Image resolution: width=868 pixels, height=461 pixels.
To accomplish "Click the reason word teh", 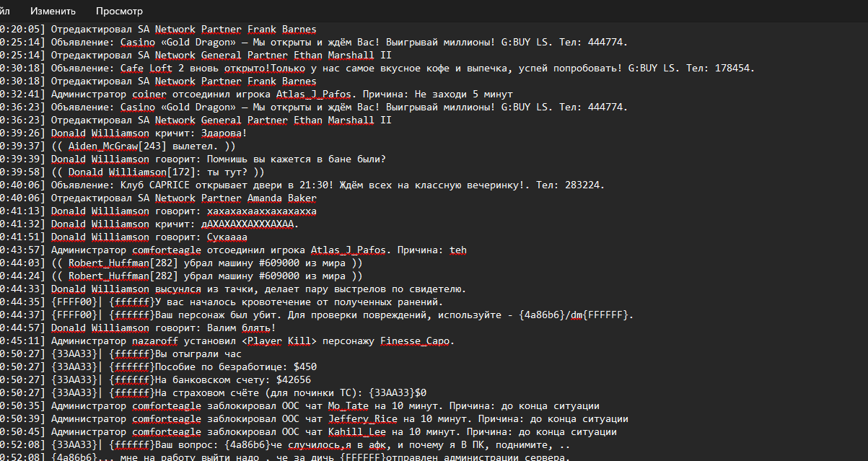I will point(458,250).
